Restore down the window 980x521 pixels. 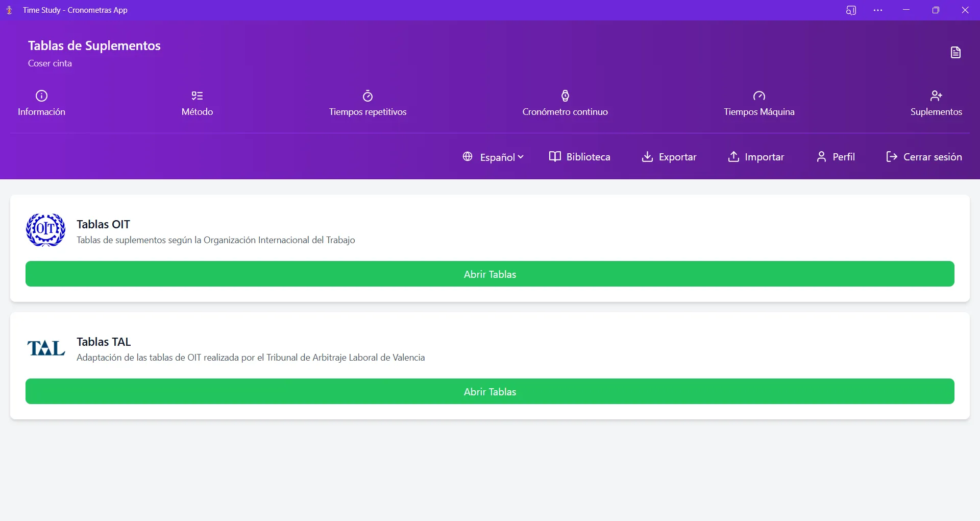(936, 10)
